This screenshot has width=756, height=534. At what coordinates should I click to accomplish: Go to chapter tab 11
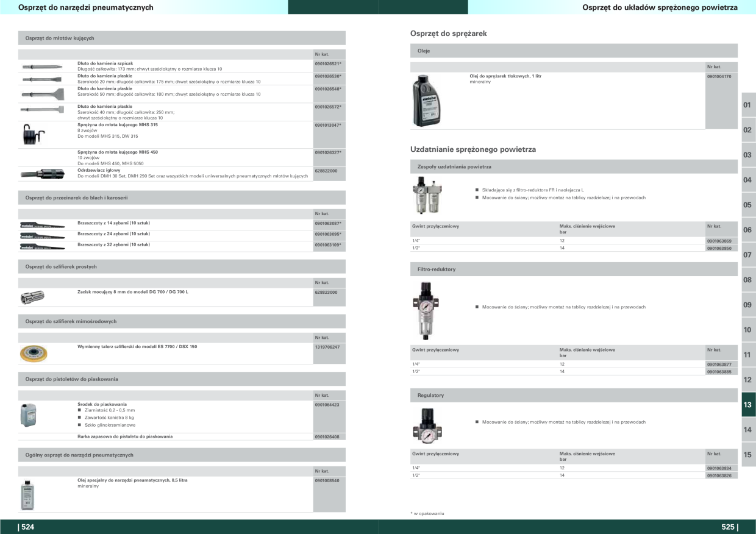pos(748,355)
